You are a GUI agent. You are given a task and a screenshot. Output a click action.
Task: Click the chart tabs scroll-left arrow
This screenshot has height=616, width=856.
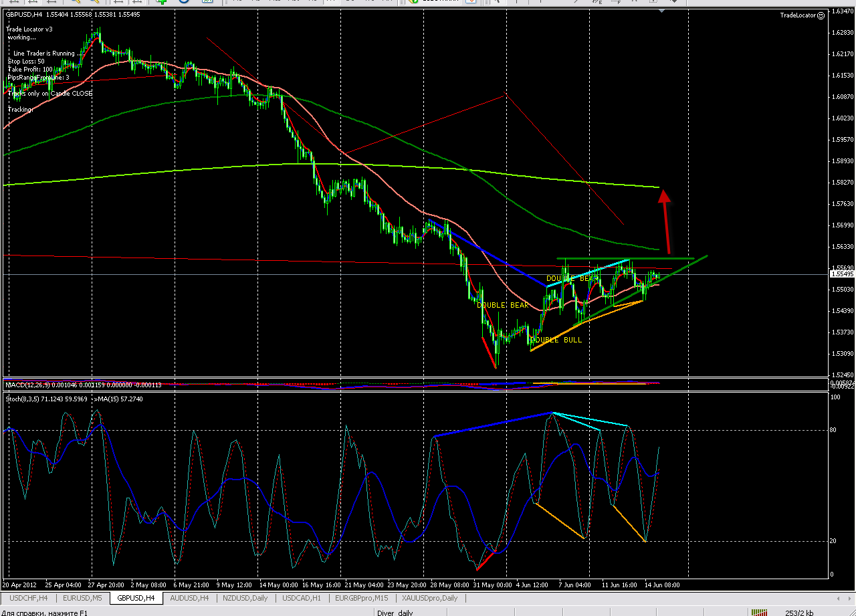[x=837, y=598]
